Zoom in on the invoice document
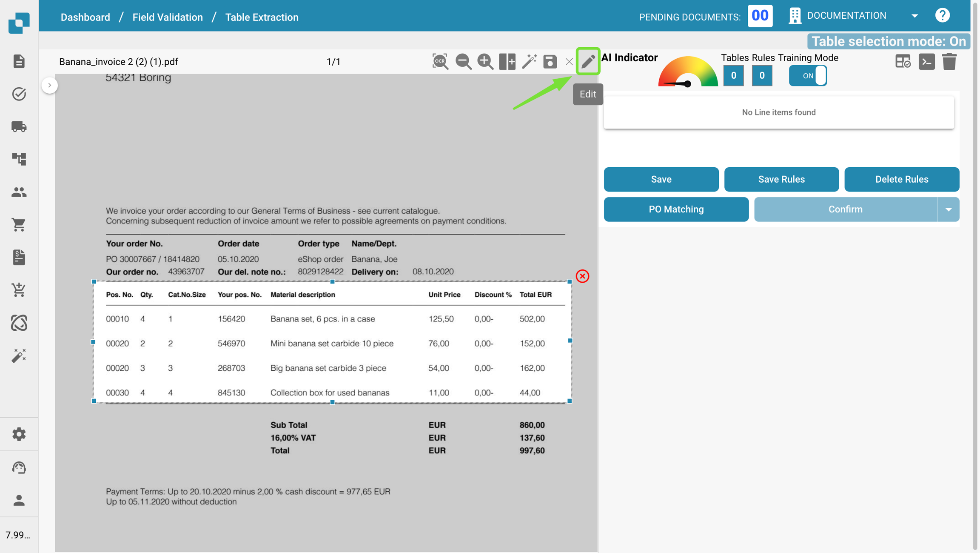The width and height of the screenshot is (980, 553). [485, 62]
